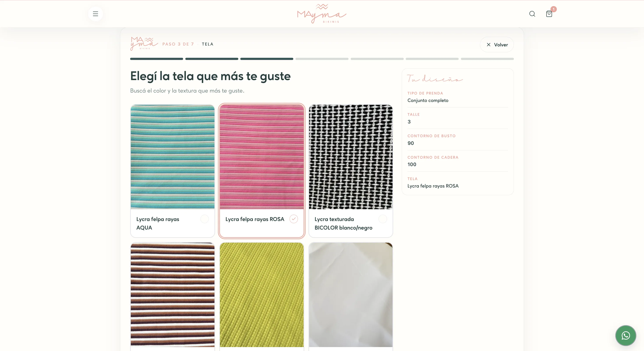
Task: Choose the plain white fabric image
Action: point(351,295)
